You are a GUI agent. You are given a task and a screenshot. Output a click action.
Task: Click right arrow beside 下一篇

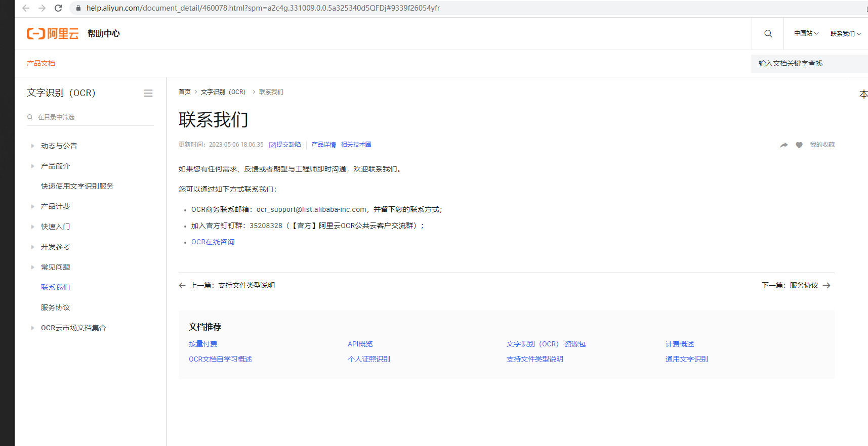point(826,286)
